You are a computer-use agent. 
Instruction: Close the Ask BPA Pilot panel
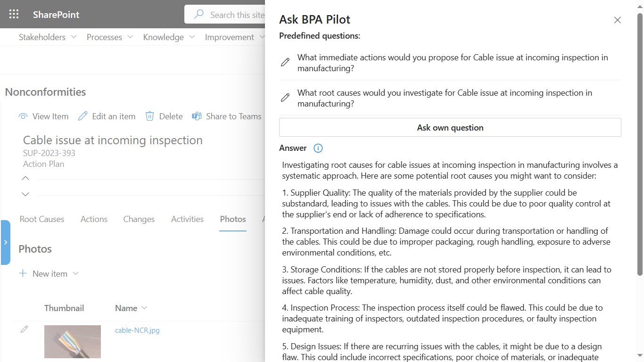point(617,20)
